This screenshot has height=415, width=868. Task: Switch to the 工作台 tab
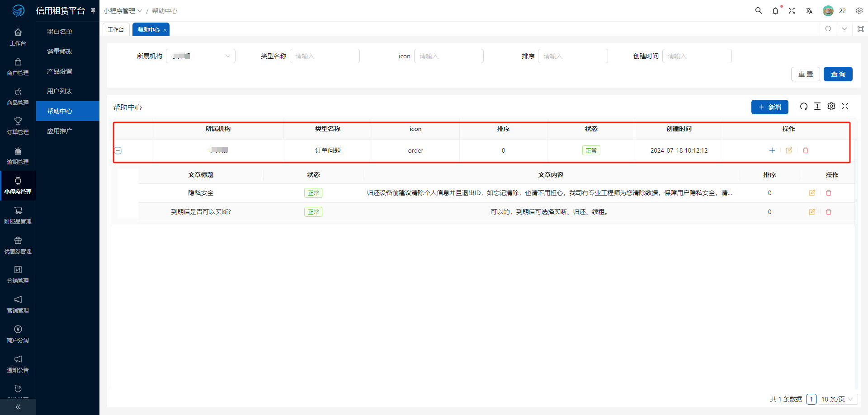[x=116, y=29]
